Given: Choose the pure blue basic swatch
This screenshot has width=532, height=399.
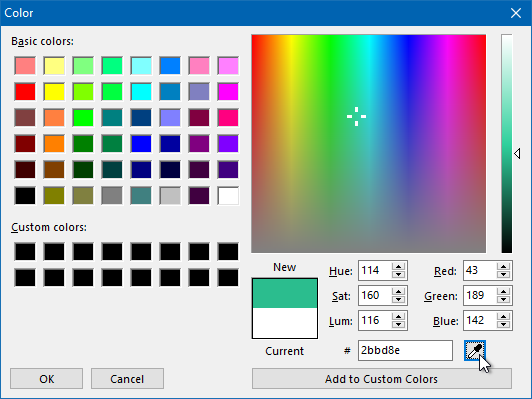Looking at the screenshot, I should 141,144.
